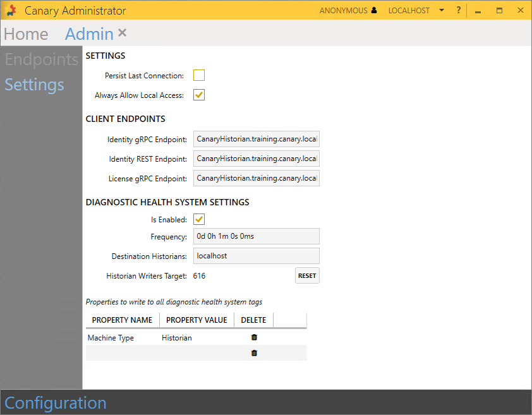The image size is (532, 415).
Task: Expand the LOCALHOST connection dropdown
Action: click(x=441, y=11)
